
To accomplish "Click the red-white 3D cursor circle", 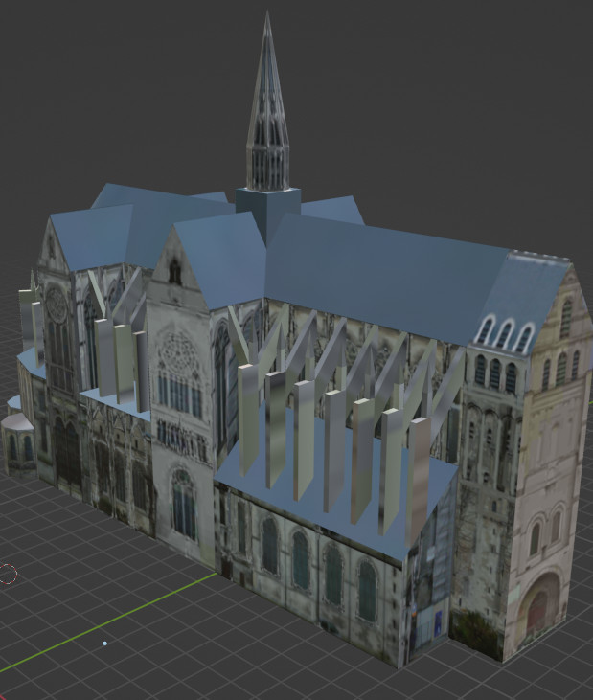I will 7,574.
